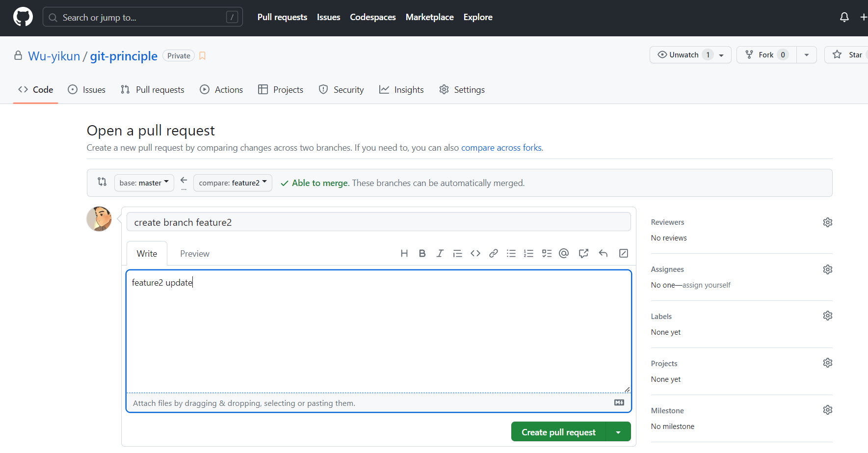The width and height of the screenshot is (868, 453).
Task: Click the GitHub logo home icon
Action: point(23,17)
